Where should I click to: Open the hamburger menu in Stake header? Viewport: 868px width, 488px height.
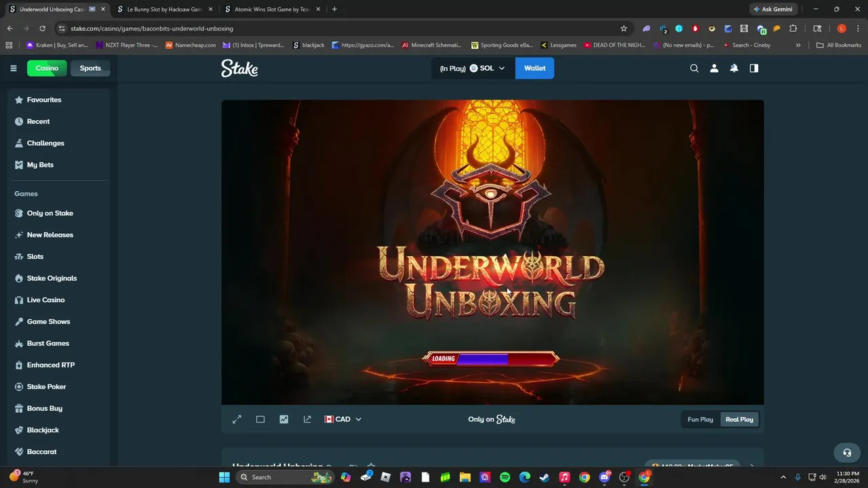coord(13,68)
